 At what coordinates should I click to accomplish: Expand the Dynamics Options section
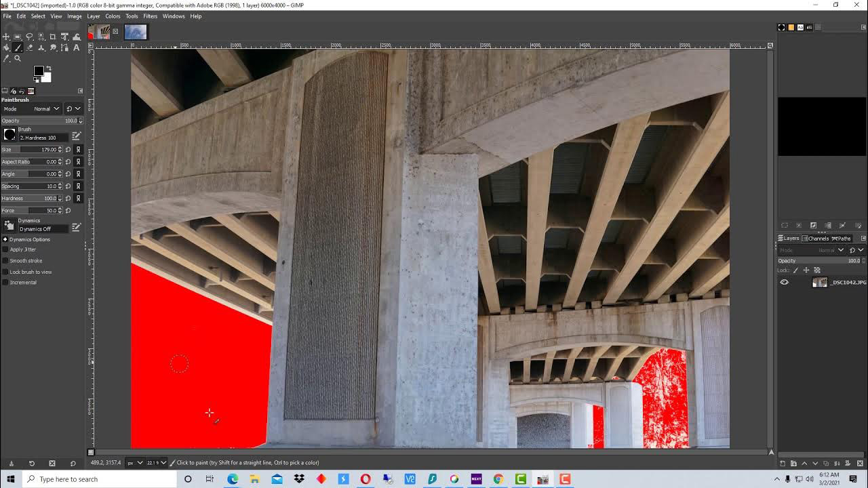pyautogui.click(x=6, y=239)
